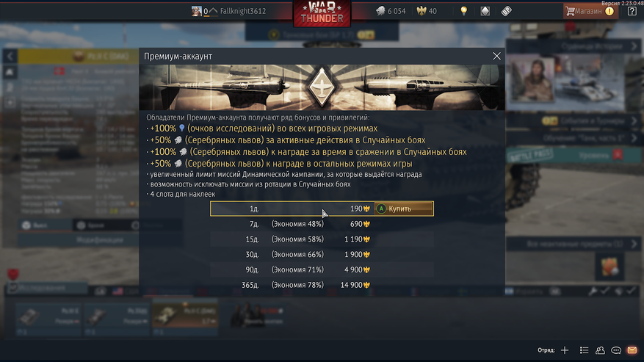Close the Премиум-аккаунт dialog
This screenshot has height=362, width=644.
point(496,56)
